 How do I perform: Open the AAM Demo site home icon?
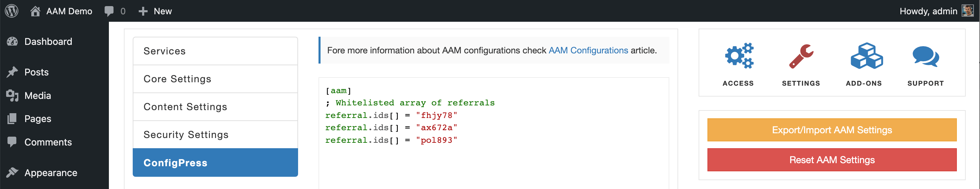pos(35,11)
